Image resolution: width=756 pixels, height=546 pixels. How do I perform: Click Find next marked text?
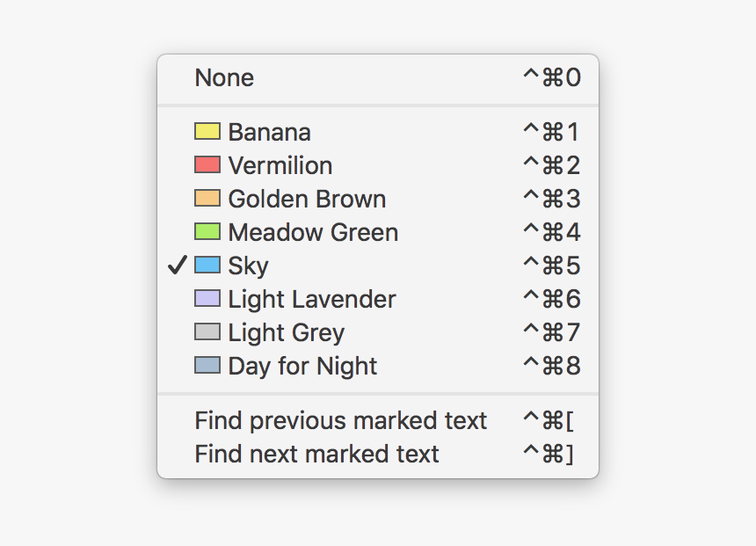tap(316, 455)
